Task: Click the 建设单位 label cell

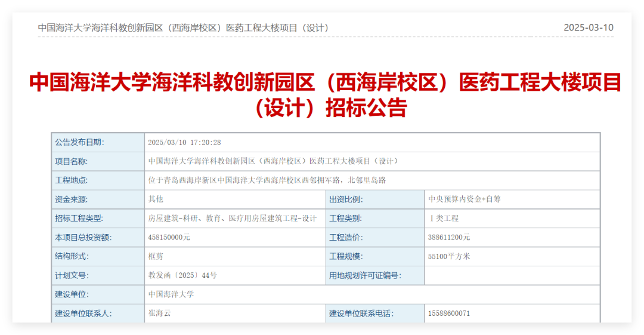Action: [98, 294]
